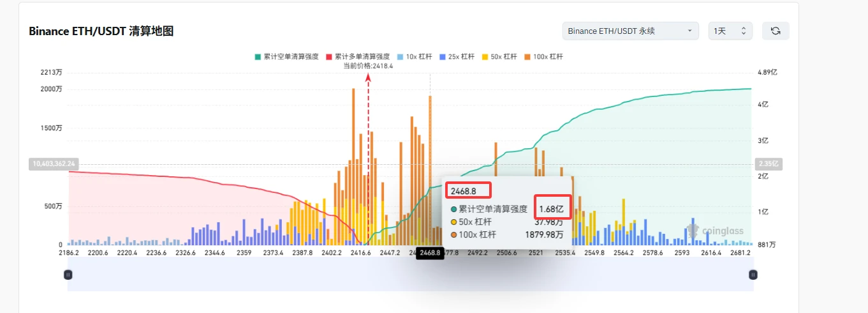This screenshot has width=868, height=313.
Task: Click the 2447.2 price axis label
Action: coord(391,253)
